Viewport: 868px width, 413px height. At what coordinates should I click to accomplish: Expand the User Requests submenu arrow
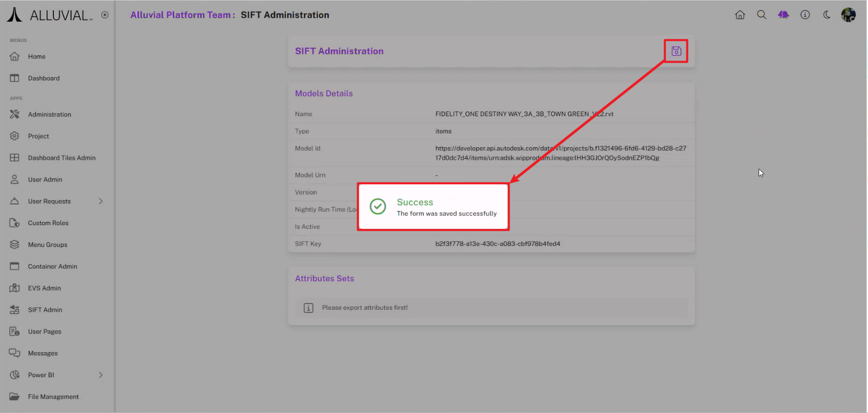tap(101, 201)
